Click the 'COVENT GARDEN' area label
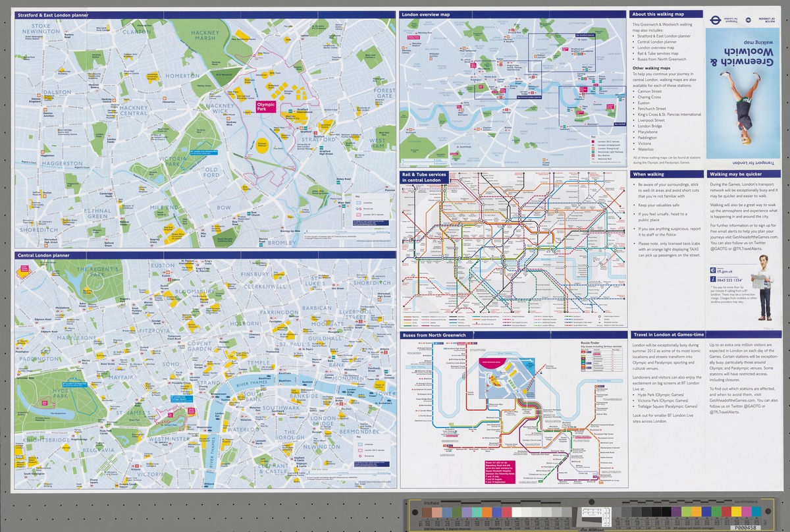This screenshot has width=790, height=532. tap(200, 346)
